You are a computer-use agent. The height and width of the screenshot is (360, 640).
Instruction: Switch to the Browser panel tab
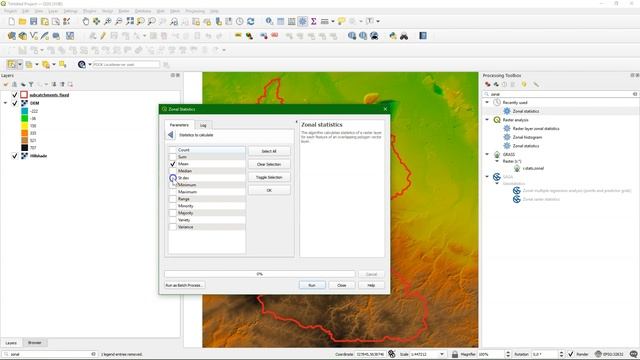[x=35, y=343]
